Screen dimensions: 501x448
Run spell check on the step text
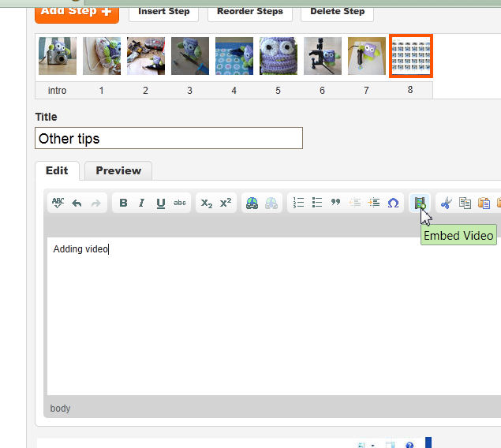tap(58, 203)
